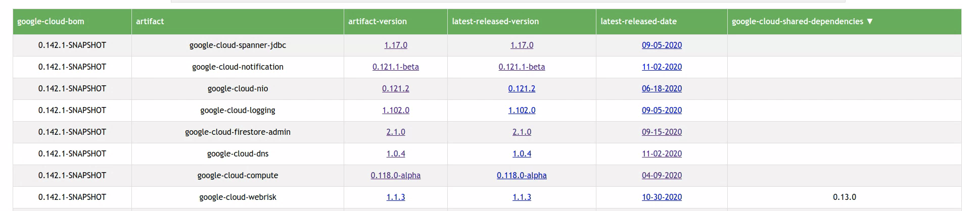Screen dimensions: 980x211
Task: Open artifact-version 1.0.4 link for google-cloud-dns
Action: (x=396, y=153)
